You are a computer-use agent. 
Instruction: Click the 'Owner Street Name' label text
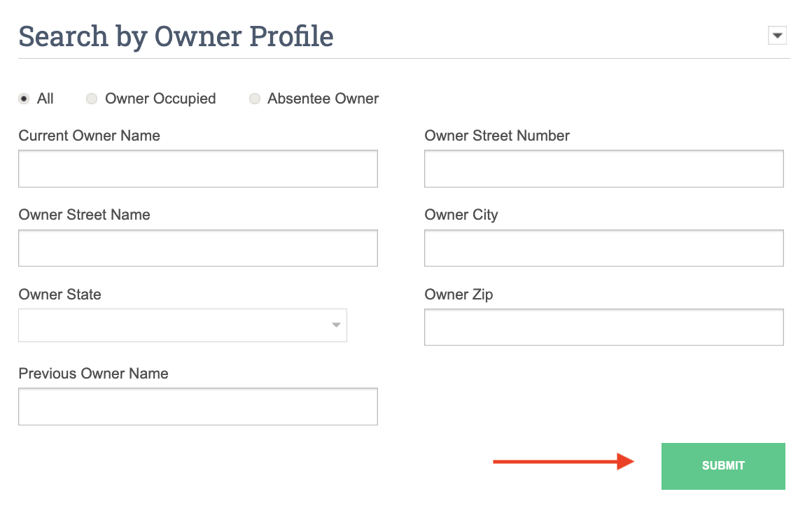coord(85,215)
